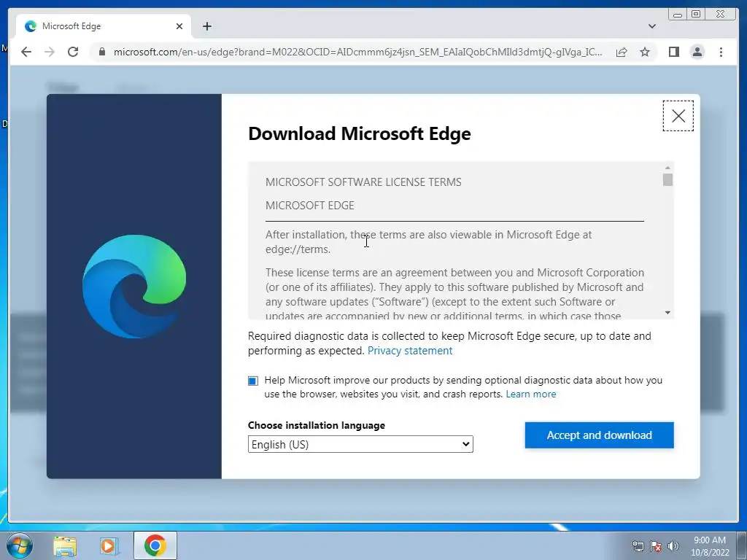The width and height of the screenshot is (747, 560).
Task: Click the 'Choose installation language' label
Action: click(x=317, y=425)
